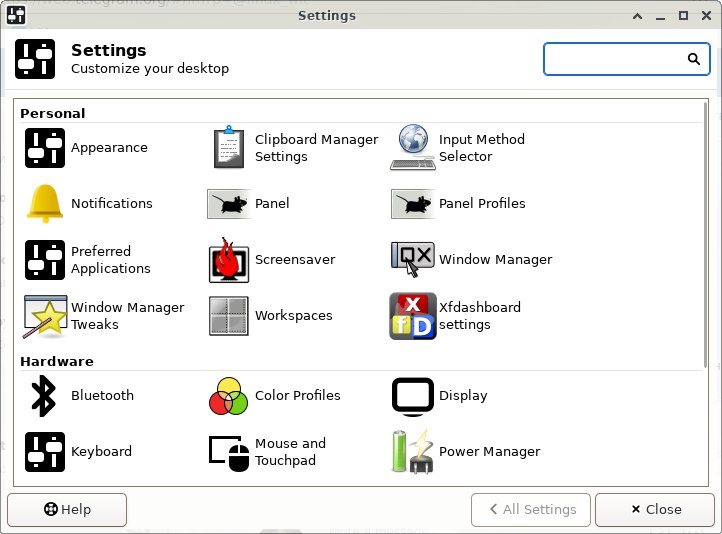Click the All Settings back button
The height and width of the screenshot is (534, 722).
(531, 510)
